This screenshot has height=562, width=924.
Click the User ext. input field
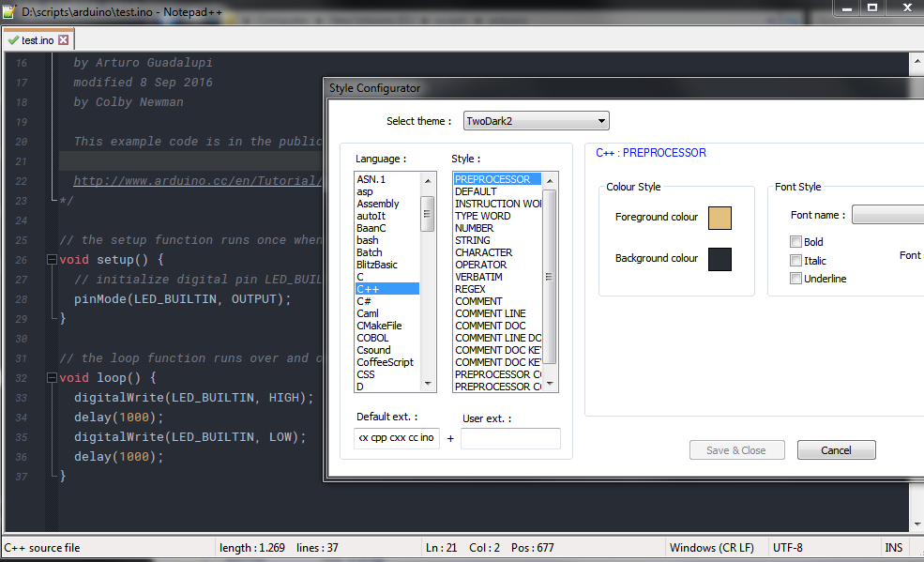[510, 438]
